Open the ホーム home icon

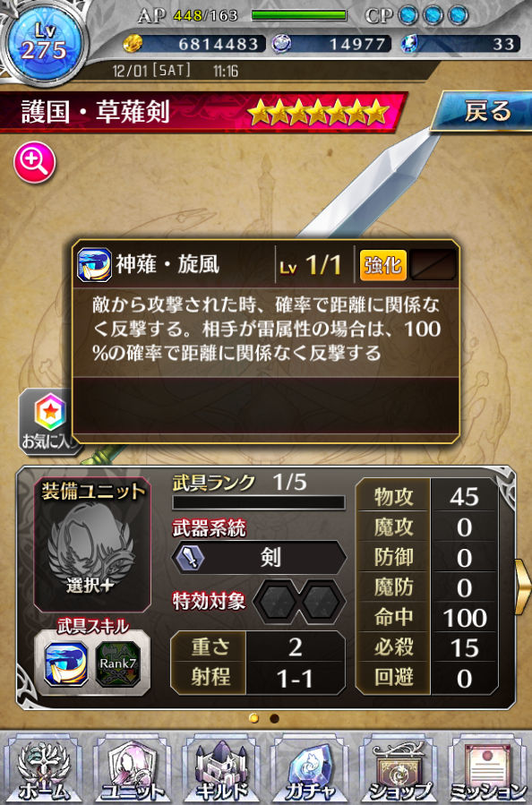44,768
